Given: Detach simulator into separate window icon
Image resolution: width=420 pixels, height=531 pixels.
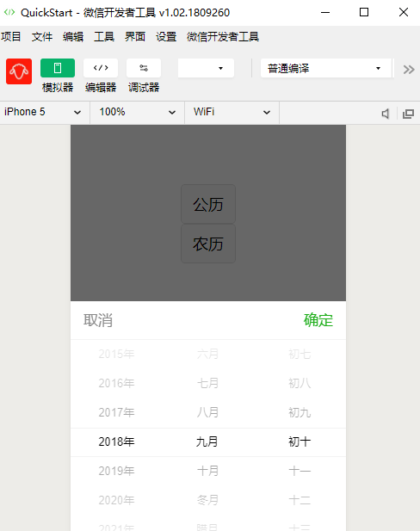Looking at the screenshot, I should (x=408, y=114).
